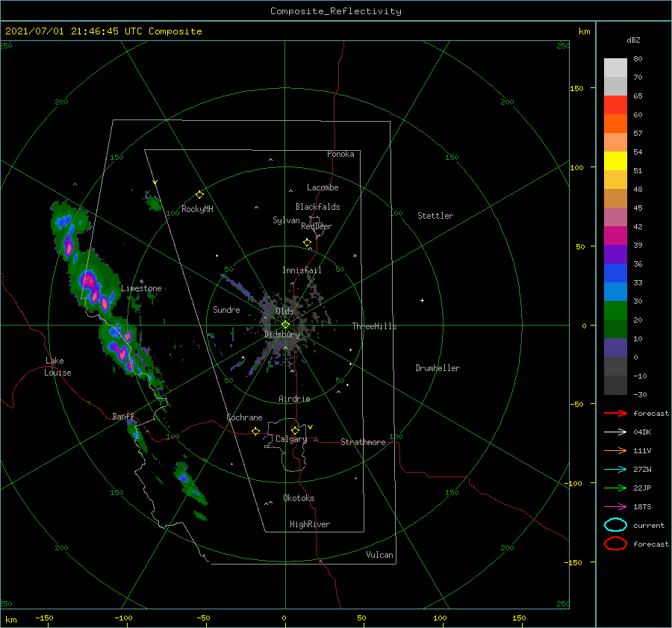Click the Didsbury label

[x=282, y=335]
